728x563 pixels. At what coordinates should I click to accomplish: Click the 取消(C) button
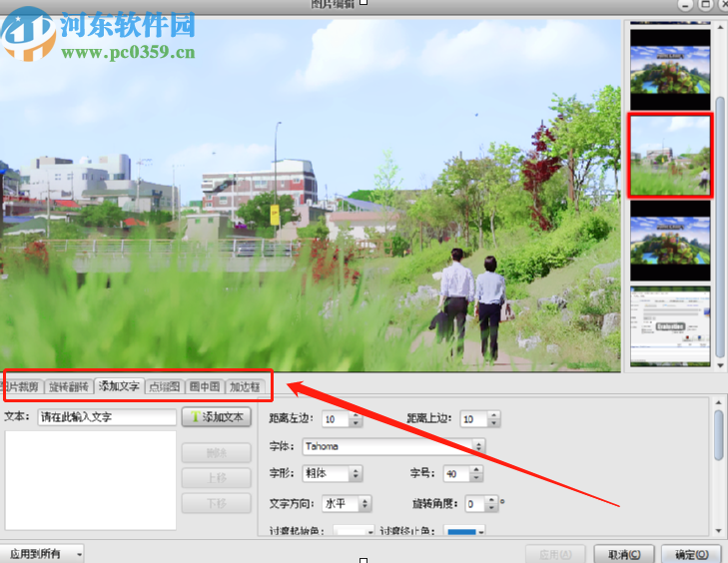coord(624,555)
